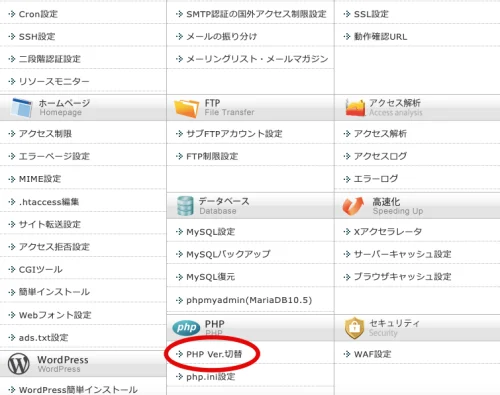500x395 pixels.
Task: Open .htaccess編集
Action: tap(49, 202)
